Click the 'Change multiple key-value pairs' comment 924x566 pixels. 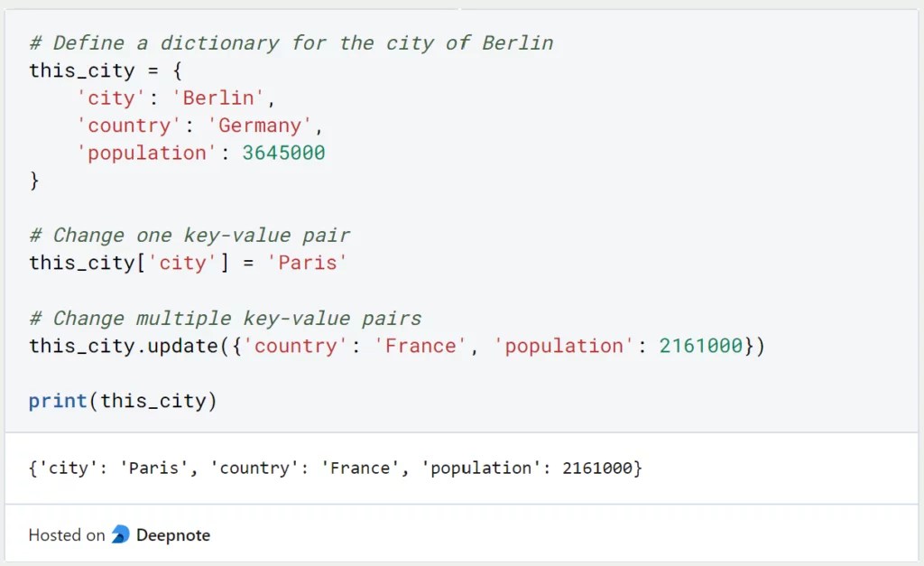[x=224, y=318]
